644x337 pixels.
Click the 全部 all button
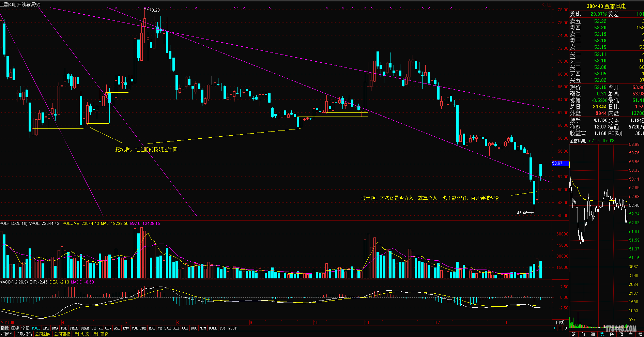click(x=26, y=328)
